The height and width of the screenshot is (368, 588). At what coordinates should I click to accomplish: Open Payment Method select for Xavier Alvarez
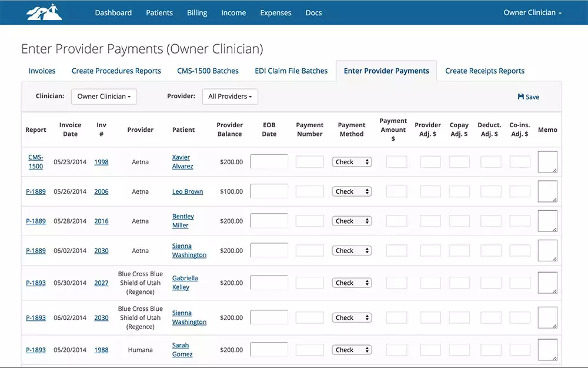click(352, 162)
